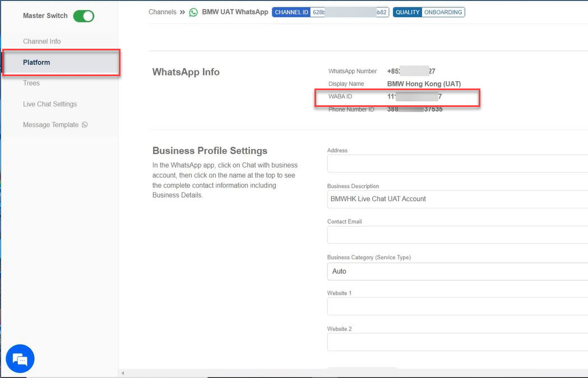The width and height of the screenshot is (588, 378).
Task: Click into the Website 2 field
Action: tap(457, 342)
